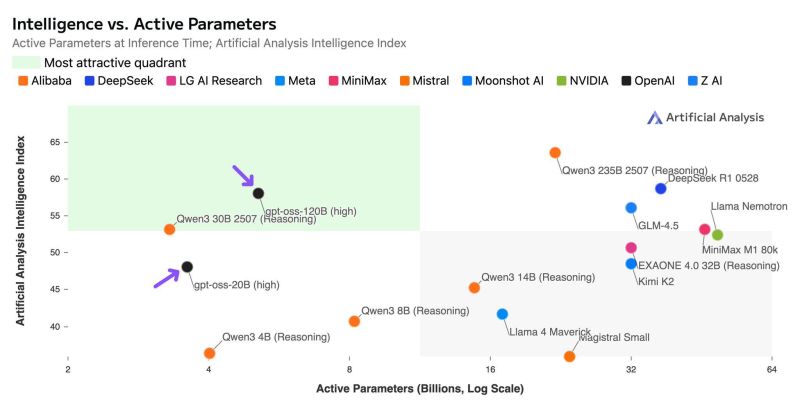Select the Magistral Small orange dot
Image resolution: width=800 pixels, height=410 pixels.
pos(569,356)
